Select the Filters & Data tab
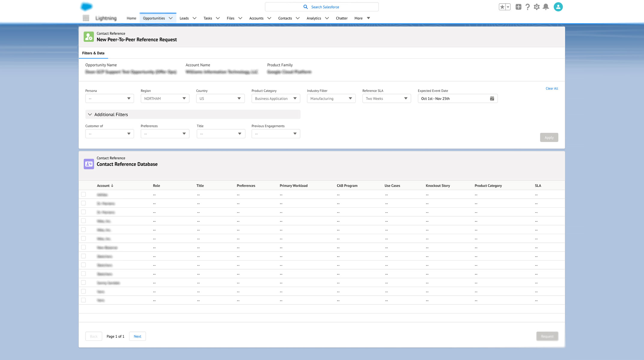Viewport: 644px width, 360px height. coord(93,53)
